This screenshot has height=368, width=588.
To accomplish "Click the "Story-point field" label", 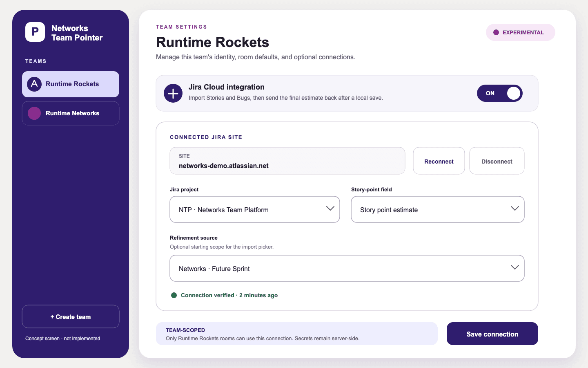I will [x=372, y=189].
